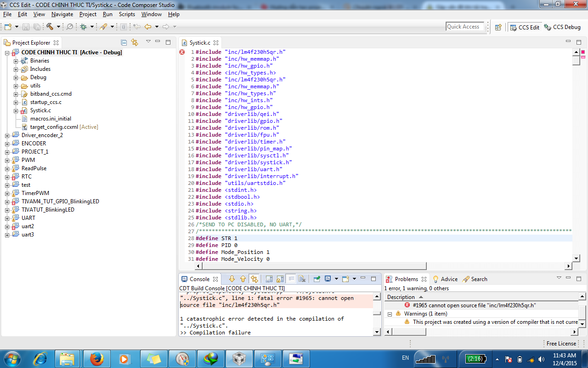Click the Open Perspective icon
588x368 pixels.
click(498, 27)
